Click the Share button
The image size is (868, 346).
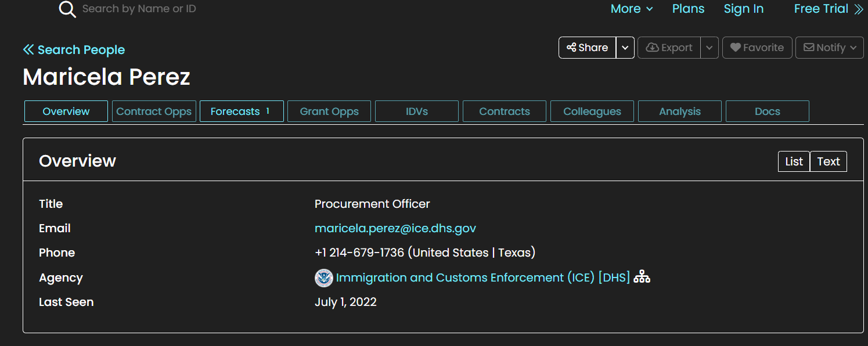pyautogui.click(x=587, y=48)
